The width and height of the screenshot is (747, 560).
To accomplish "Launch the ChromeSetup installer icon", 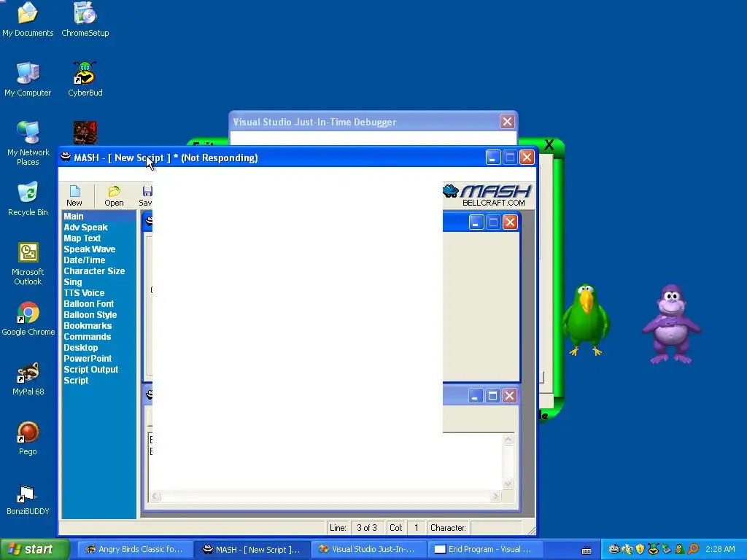I will tap(85, 20).
